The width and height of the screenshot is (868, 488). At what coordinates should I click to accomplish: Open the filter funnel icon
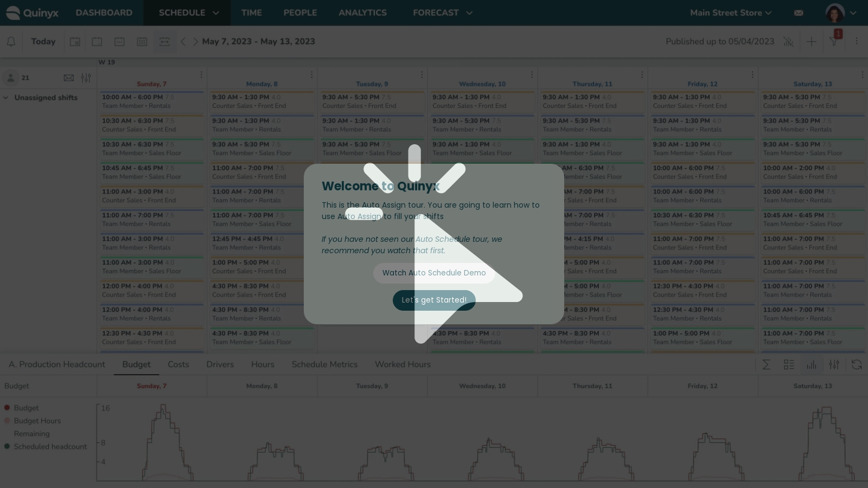click(834, 42)
